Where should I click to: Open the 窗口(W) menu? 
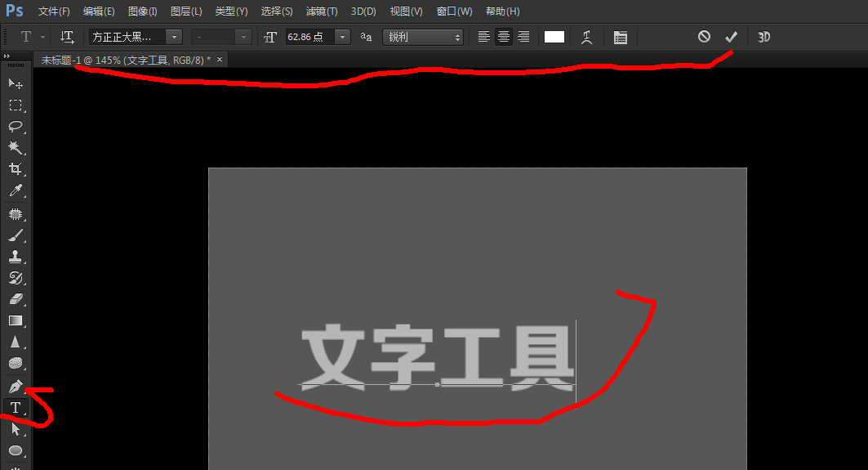coord(455,11)
